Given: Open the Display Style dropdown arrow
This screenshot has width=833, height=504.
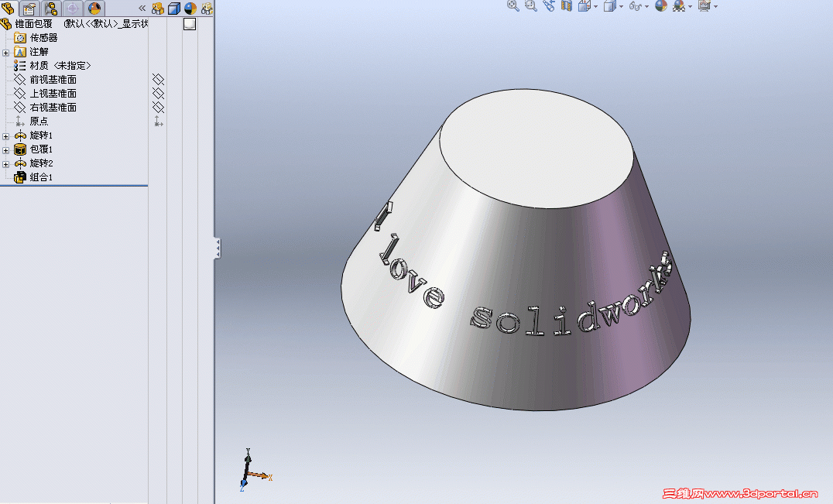Looking at the screenshot, I should pyautogui.click(x=621, y=6).
